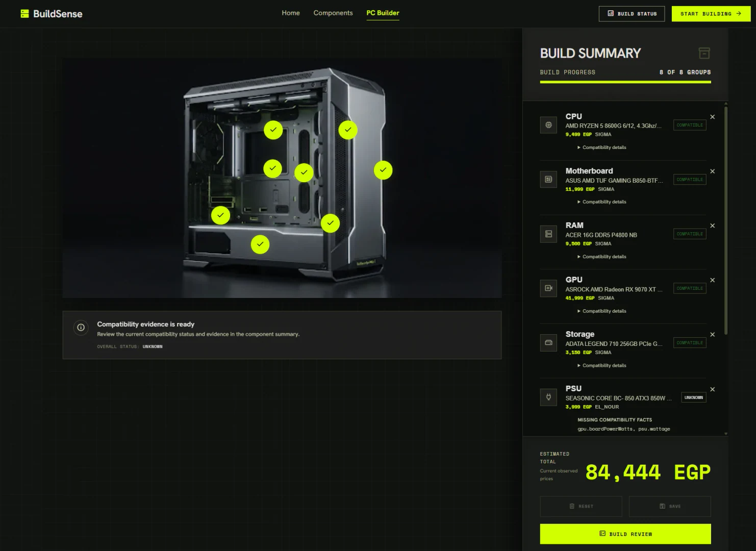Click the BuildSense logo icon
The image size is (756, 551).
(x=24, y=14)
